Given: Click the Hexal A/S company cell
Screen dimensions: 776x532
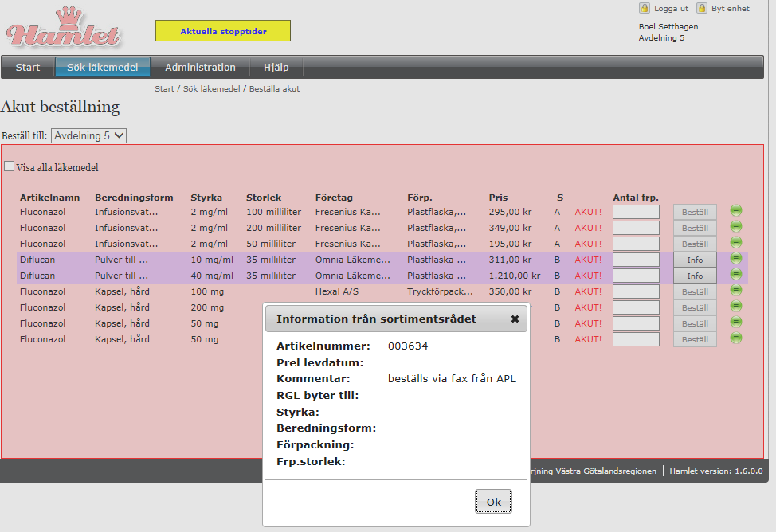Looking at the screenshot, I should point(336,291).
